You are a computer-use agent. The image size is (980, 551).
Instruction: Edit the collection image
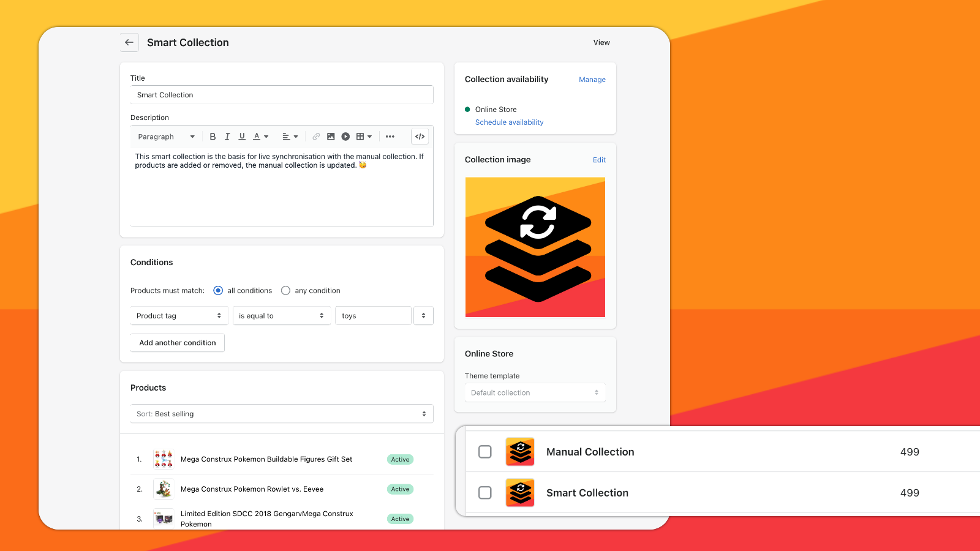click(599, 160)
